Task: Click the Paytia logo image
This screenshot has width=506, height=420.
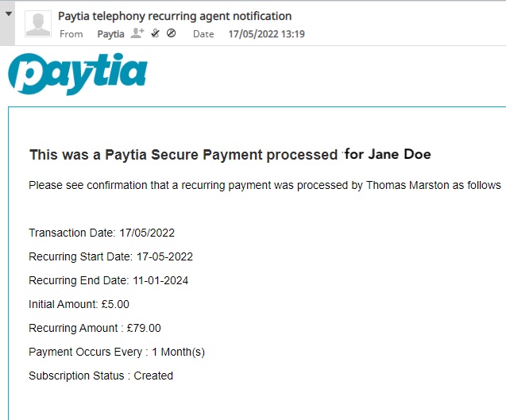Action: tap(78, 74)
